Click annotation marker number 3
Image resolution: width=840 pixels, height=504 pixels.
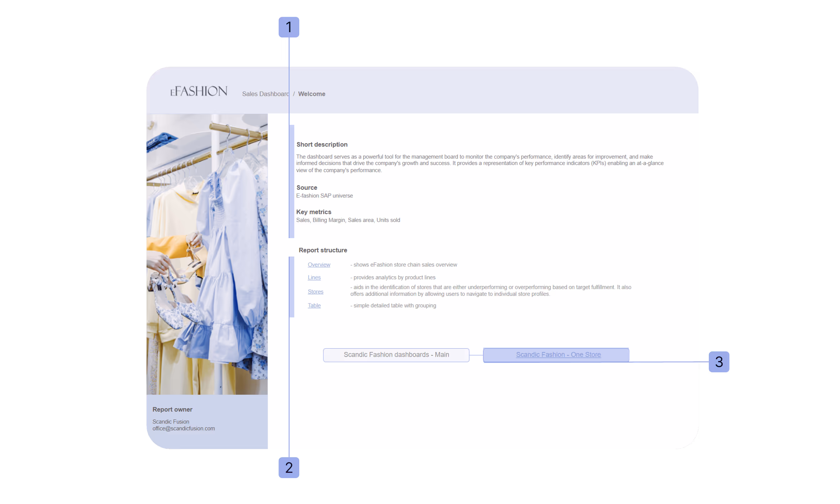719,362
